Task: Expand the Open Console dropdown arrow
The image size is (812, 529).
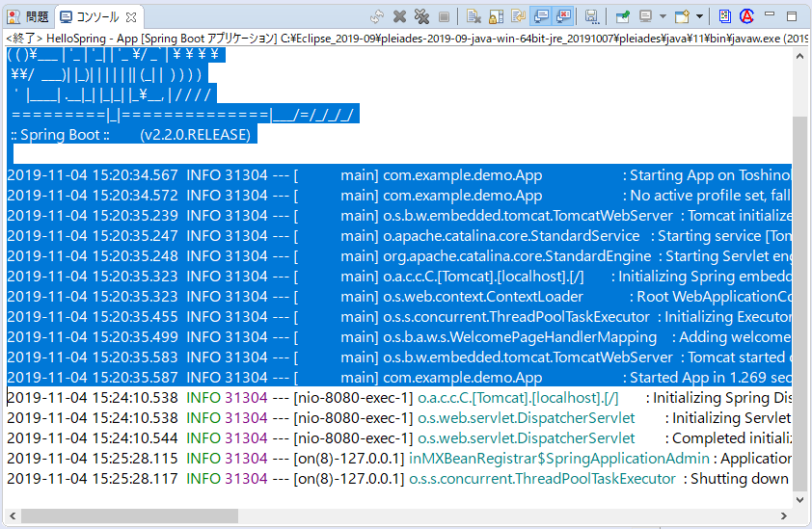Action: pyautogui.click(x=699, y=16)
